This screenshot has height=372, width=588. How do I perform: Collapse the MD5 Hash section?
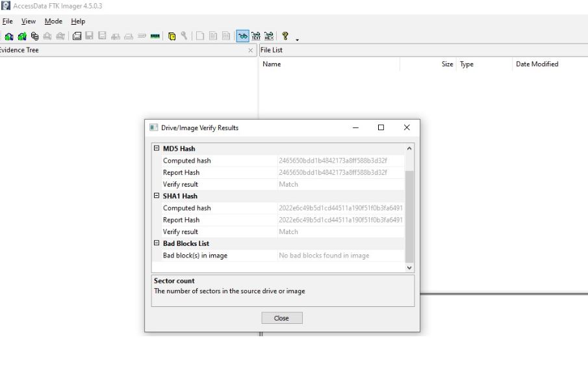pyautogui.click(x=157, y=148)
